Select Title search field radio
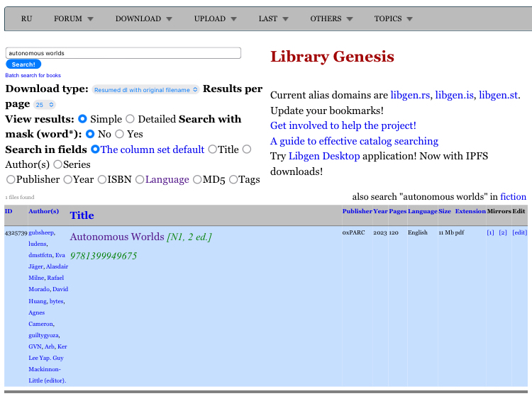The height and width of the screenshot is (401, 532). (212, 149)
